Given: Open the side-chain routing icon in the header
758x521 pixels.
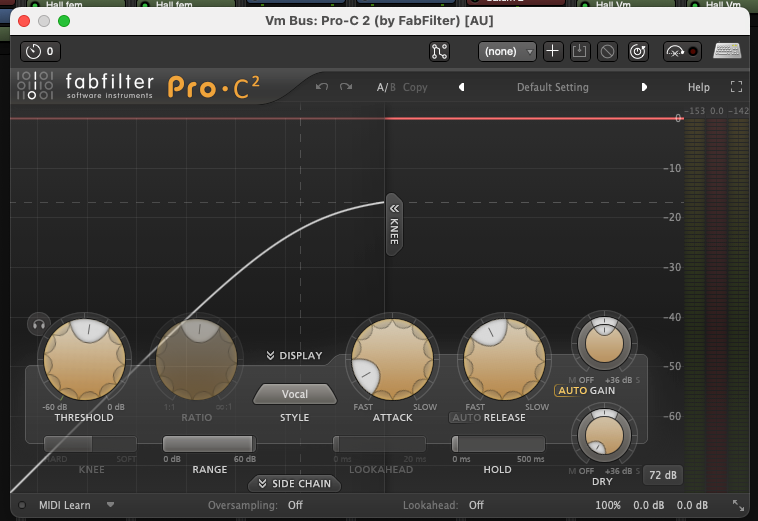Looking at the screenshot, I should 439,51.
